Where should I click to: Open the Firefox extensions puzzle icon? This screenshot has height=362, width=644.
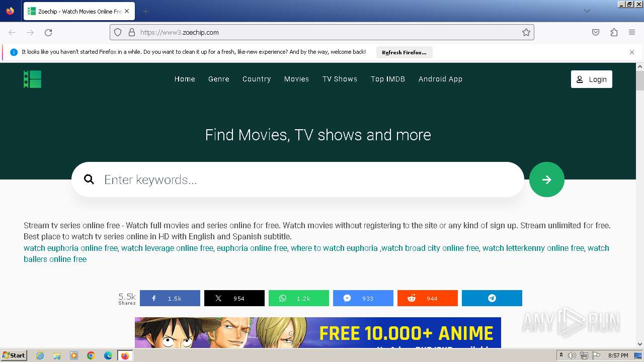(614, 32)
